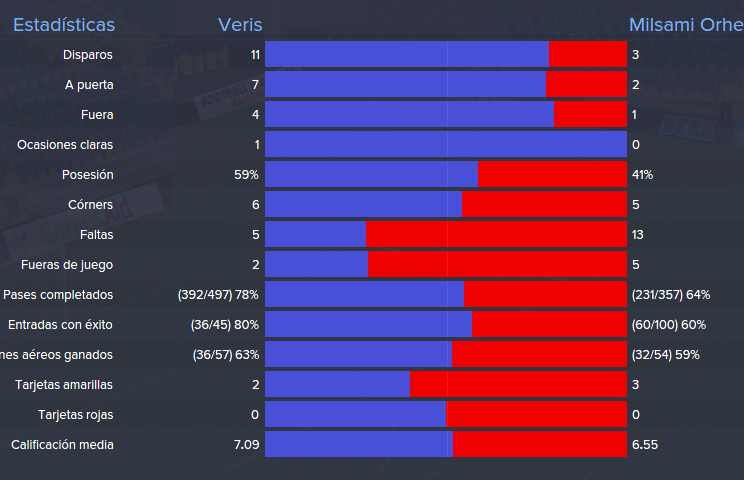Click the blue Ocasiones claras bar

point(446,144)
